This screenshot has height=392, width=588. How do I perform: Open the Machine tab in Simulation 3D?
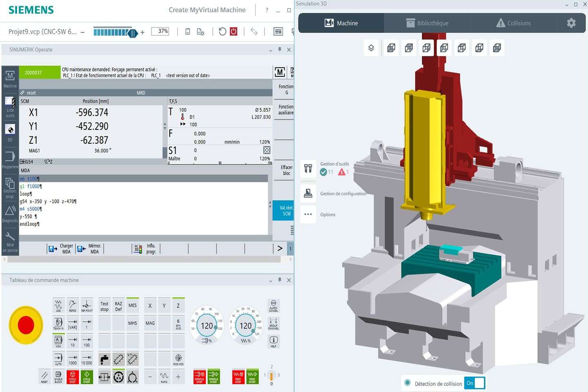[341, 23]
